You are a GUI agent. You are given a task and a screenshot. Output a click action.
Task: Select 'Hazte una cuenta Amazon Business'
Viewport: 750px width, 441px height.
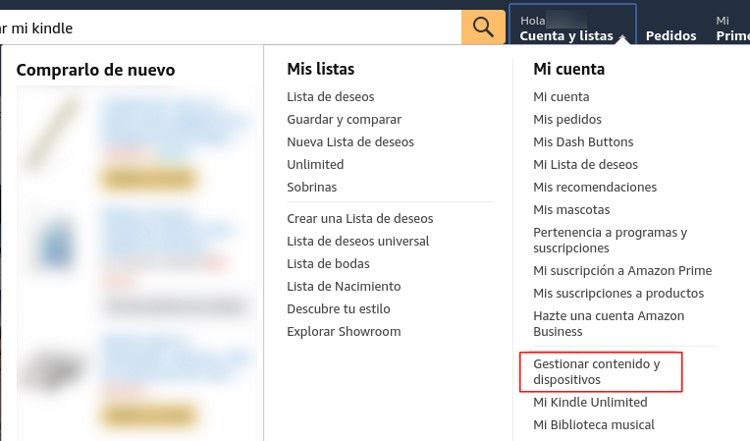608,323
